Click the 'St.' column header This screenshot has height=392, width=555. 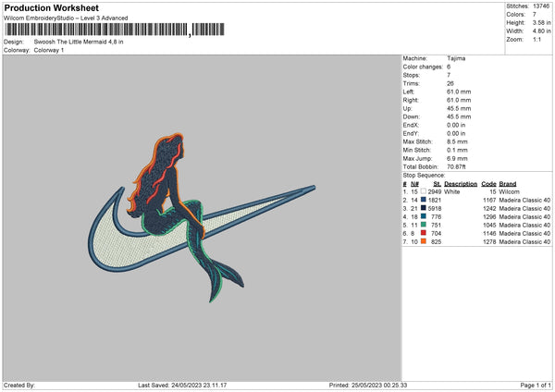(438, 184)
